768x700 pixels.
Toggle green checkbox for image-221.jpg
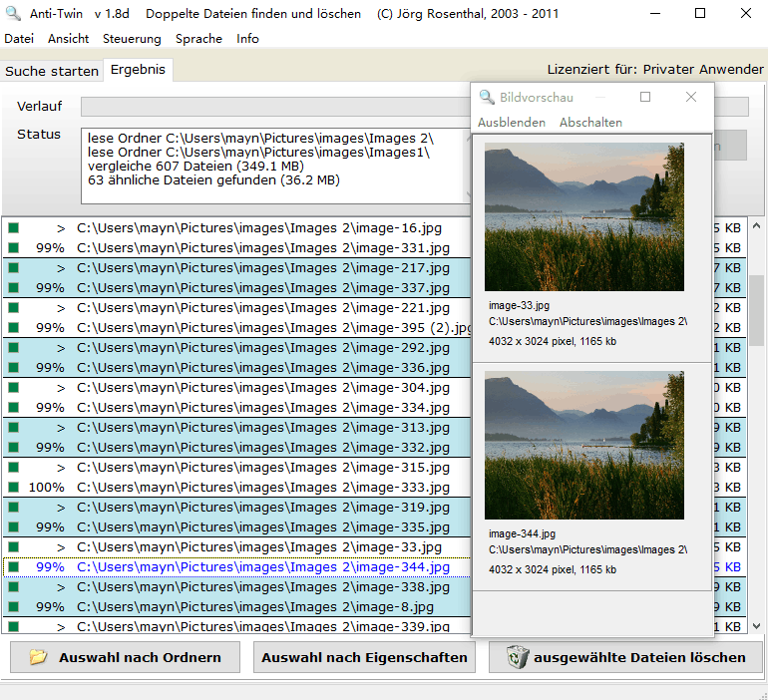[14, 307]
